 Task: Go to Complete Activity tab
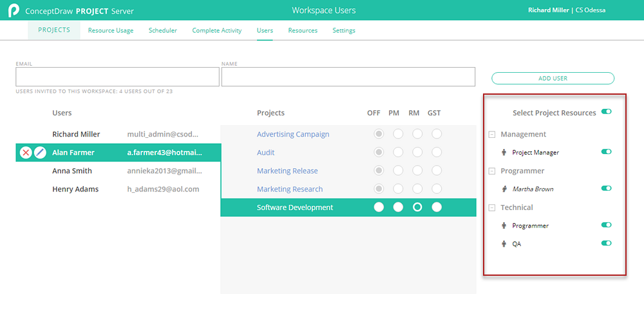coord(217,30)
